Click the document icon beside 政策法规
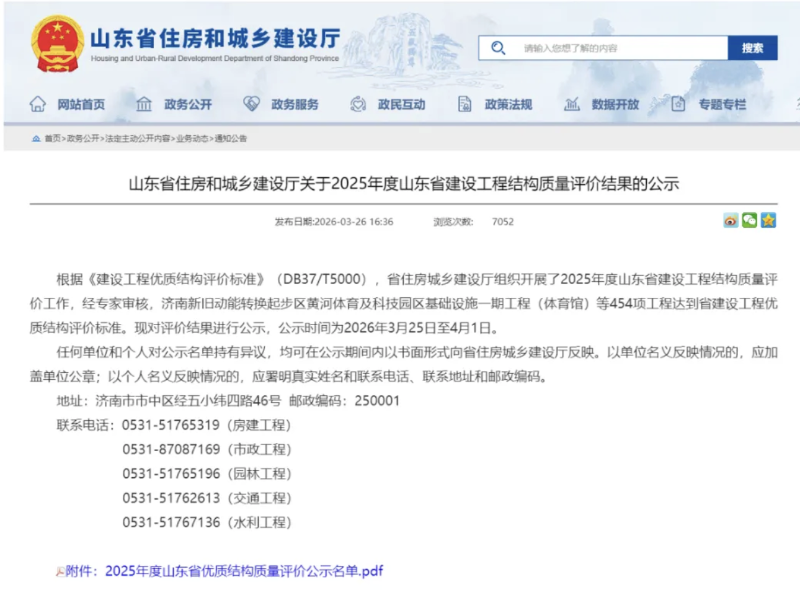 464,104
